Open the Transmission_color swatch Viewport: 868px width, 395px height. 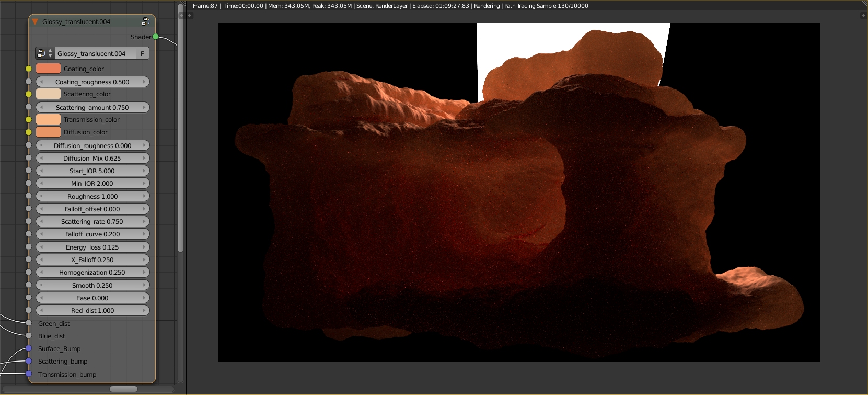(x=49, y=120)
